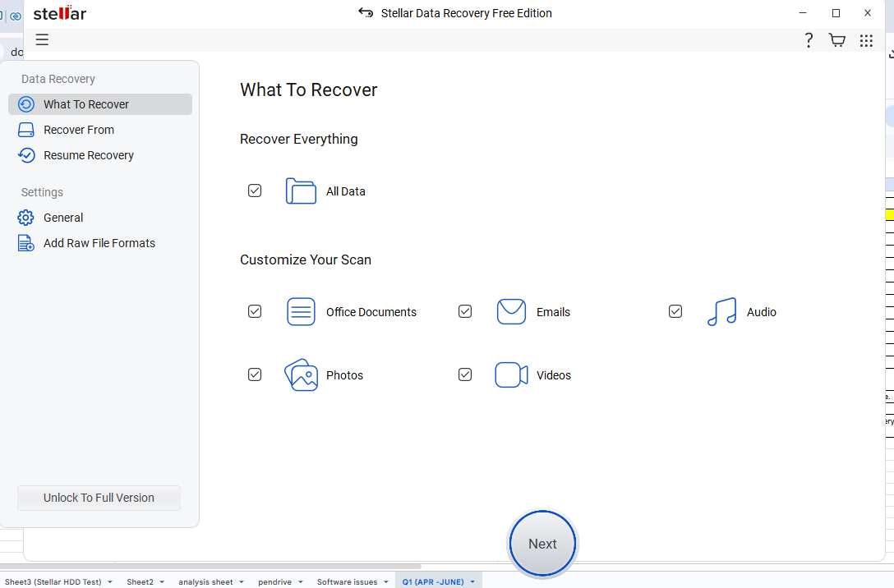Click the back arrow beside the window title
This screenshot has height=588, width=894.
[366, 12]
